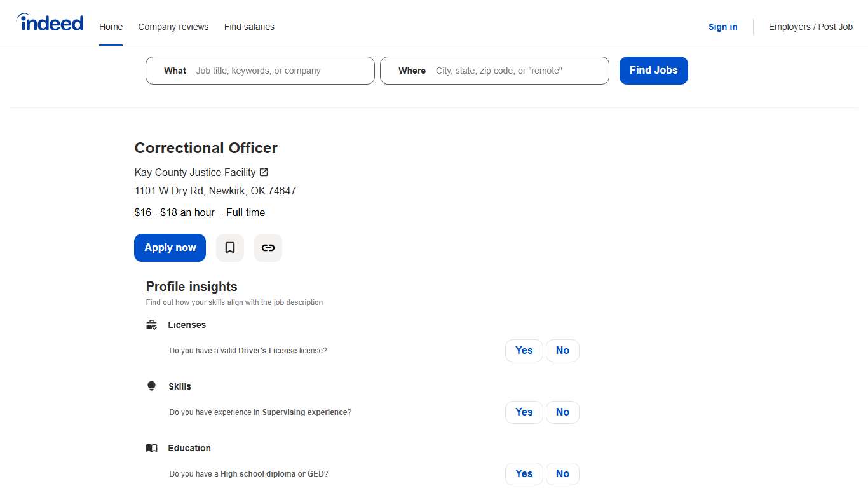Click the job title keywords search field
The height and width of the screenshot is (488, 868).
[x=273, y=71]
